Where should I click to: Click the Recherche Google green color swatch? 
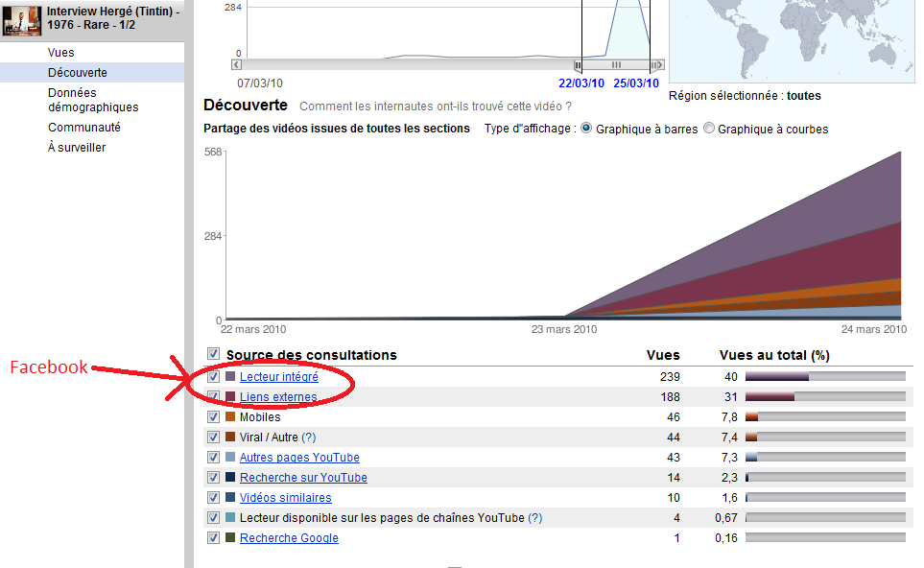point(230,537)
